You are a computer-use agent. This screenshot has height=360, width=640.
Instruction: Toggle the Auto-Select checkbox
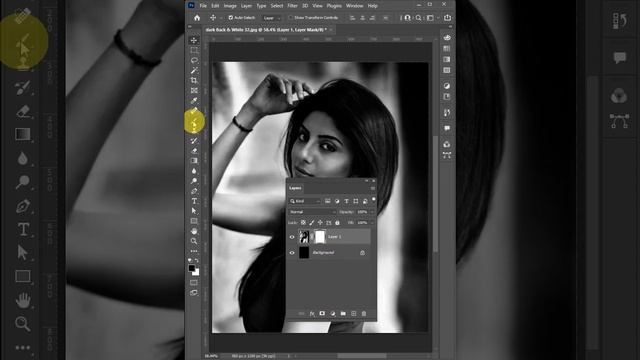[x=231, y=18]
